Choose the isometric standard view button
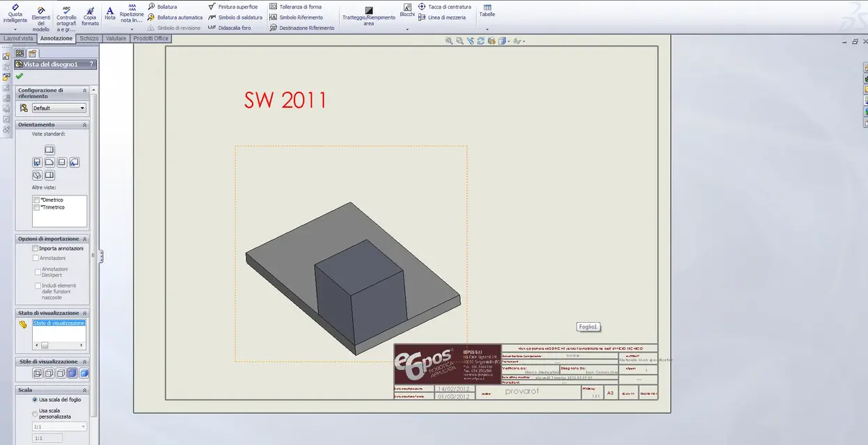 click(x=37, y=175)
